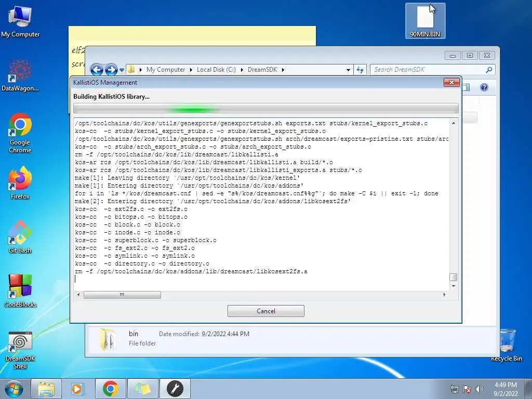The height and width of the screenshot is (399, 532).
Task: Open Git Bash desktop shortcut
Action: 20,237
